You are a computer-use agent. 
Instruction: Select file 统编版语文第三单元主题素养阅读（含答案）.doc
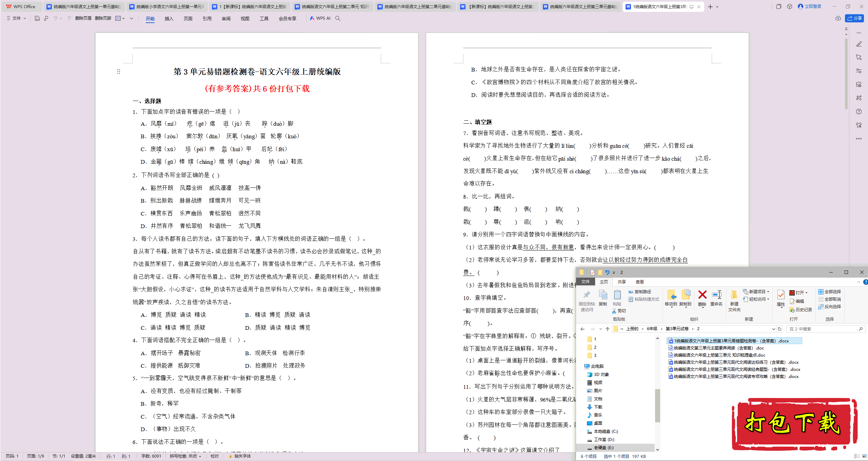click(x=716, y=348)
